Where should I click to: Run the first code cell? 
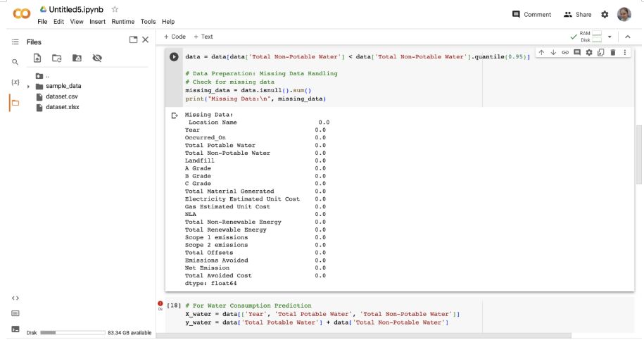point(174,56)
